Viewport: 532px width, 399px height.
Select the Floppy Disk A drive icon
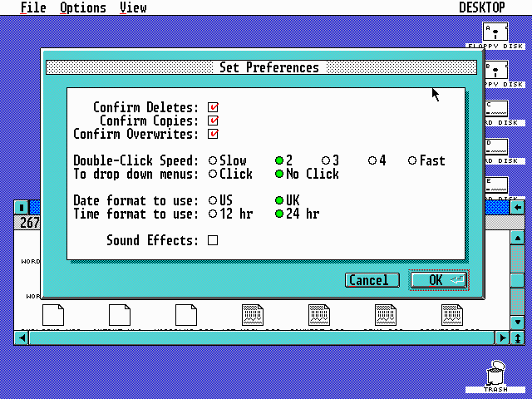(496, 32)
